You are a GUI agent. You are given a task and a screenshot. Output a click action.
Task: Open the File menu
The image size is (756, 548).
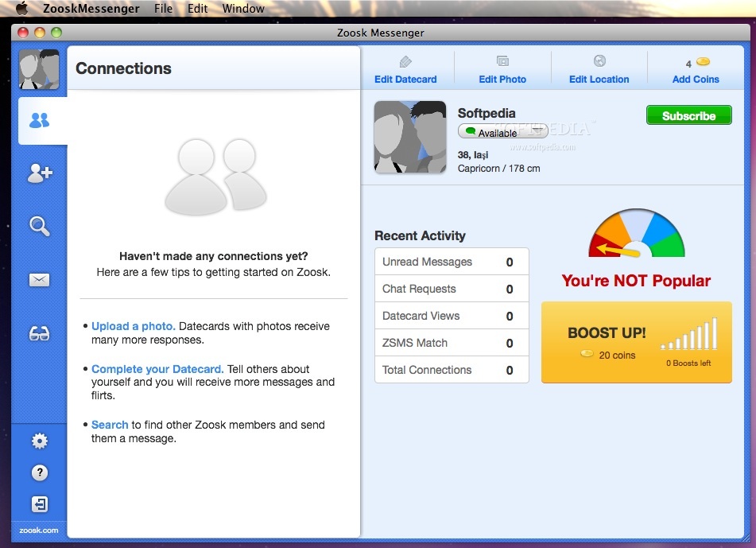click(164, 9)
